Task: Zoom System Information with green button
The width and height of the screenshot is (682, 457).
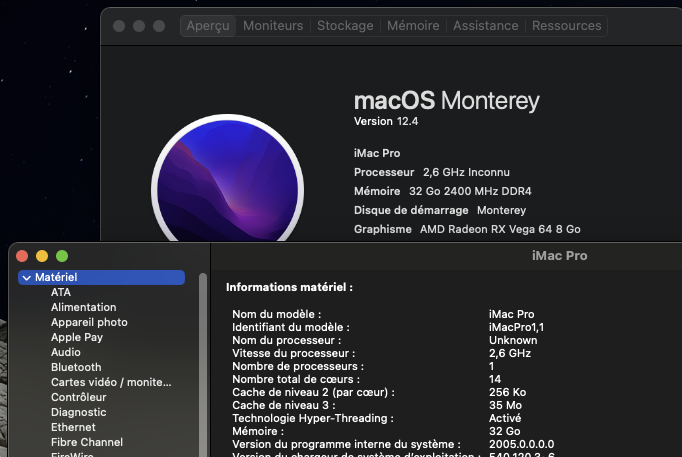Action: point(62,256)
